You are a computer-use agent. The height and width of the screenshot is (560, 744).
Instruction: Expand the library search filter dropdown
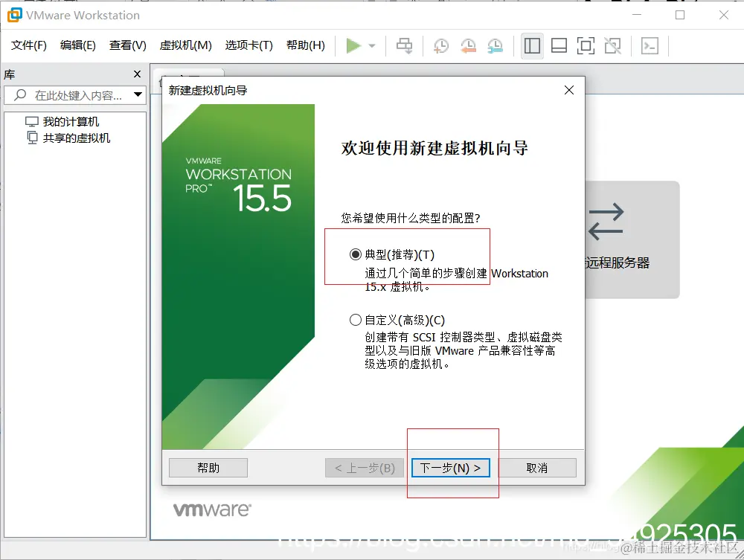click(138, 95)
